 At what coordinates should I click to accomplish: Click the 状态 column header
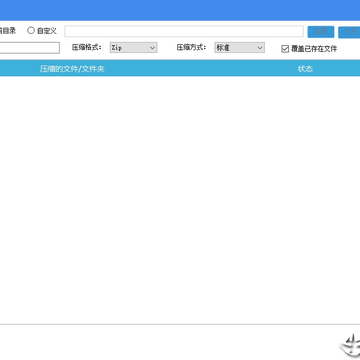[x=305, y=69]
